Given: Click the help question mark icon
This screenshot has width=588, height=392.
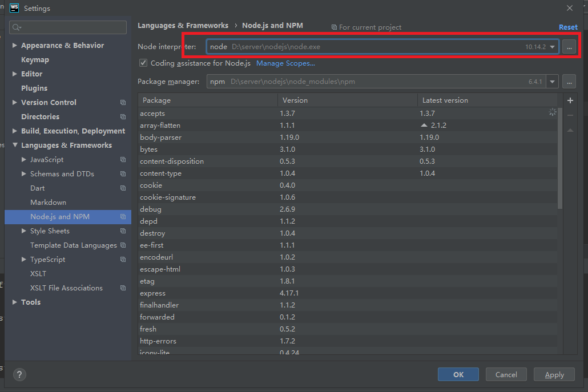Looking at the screenshot, I should pyautogui.click(x=19, y=374).
